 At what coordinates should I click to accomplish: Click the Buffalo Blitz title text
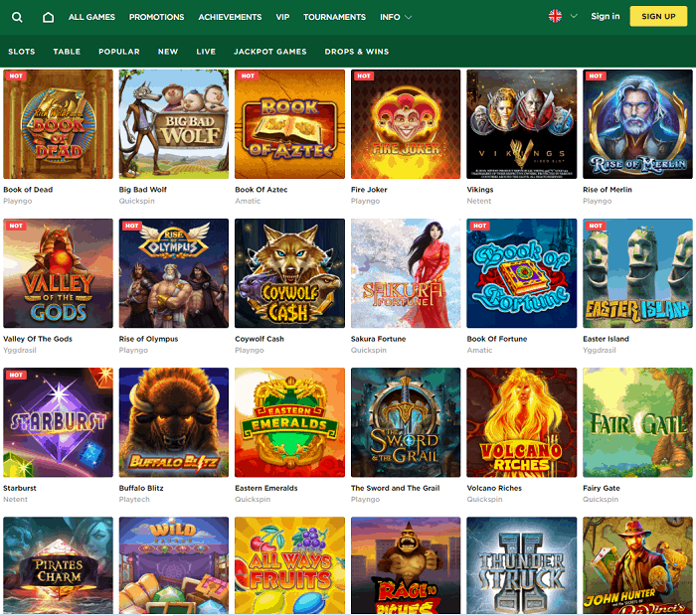pos(141,488)
